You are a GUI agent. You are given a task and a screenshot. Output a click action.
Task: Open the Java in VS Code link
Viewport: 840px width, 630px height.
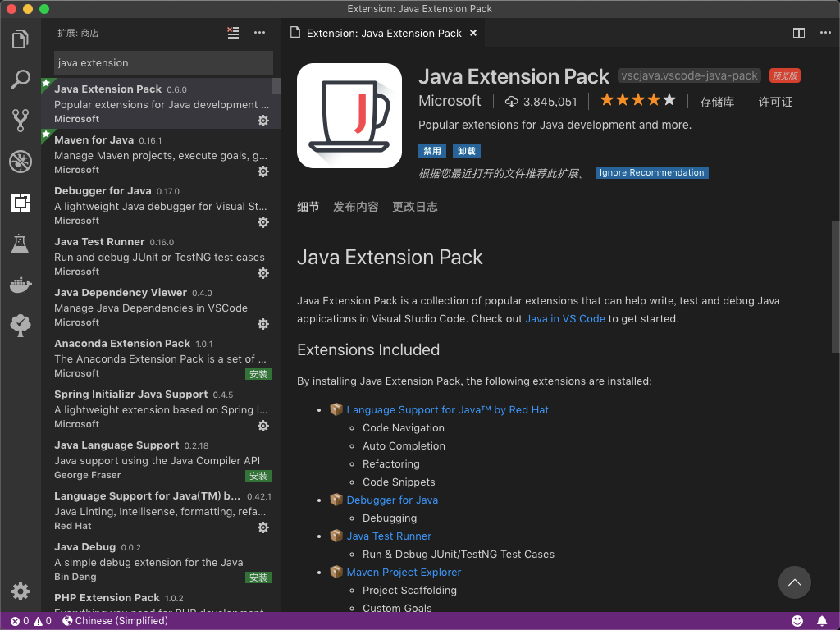point(564,318)
